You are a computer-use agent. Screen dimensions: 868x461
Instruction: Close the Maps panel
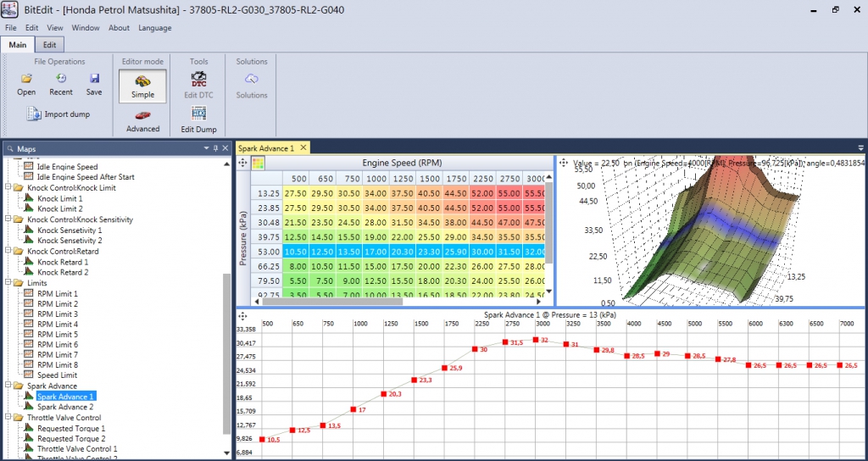(x=225, y=148)
